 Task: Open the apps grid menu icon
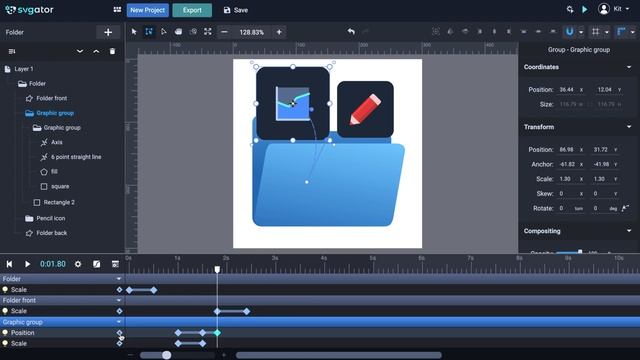coord(117,10)
